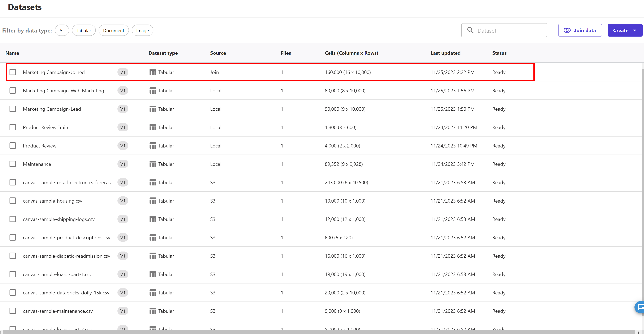Click the search magnifier icon
644x334 pixels.
pyautogui.click(x=470, y=30)
